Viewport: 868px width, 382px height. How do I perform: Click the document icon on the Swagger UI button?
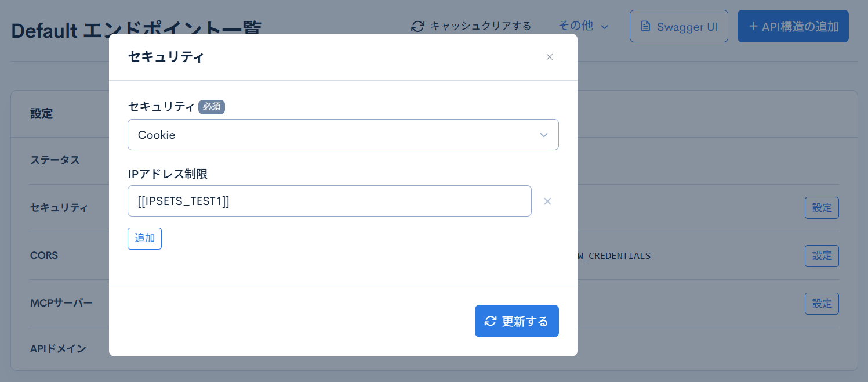645,26
